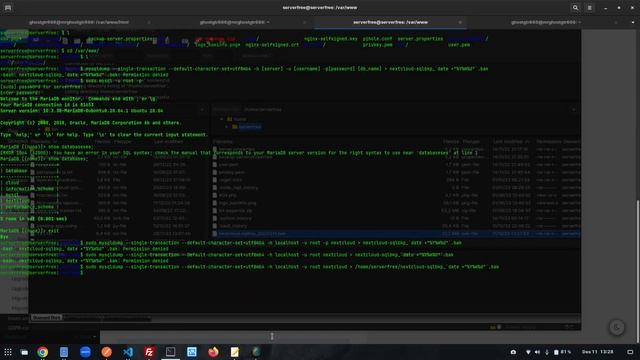Screen dimensions: 640x360
Task: Open the terminal search icon
Action: click(x=575, y=7)
